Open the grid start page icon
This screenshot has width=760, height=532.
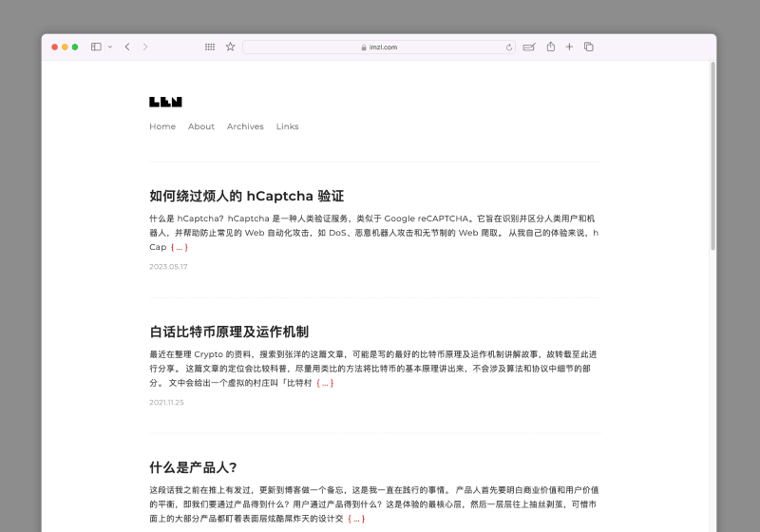209,47
